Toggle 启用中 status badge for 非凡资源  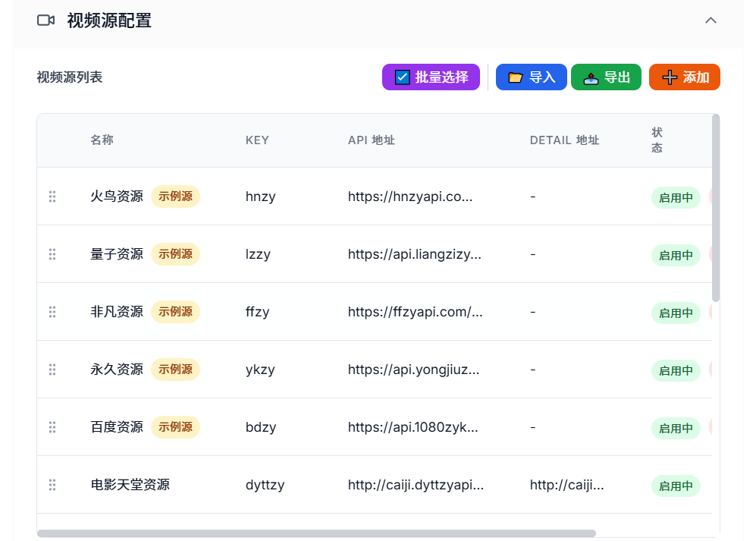tap(675, 313)
